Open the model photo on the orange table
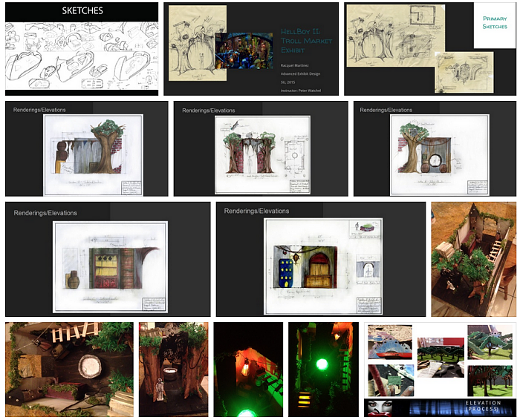 tap(474, 260)
